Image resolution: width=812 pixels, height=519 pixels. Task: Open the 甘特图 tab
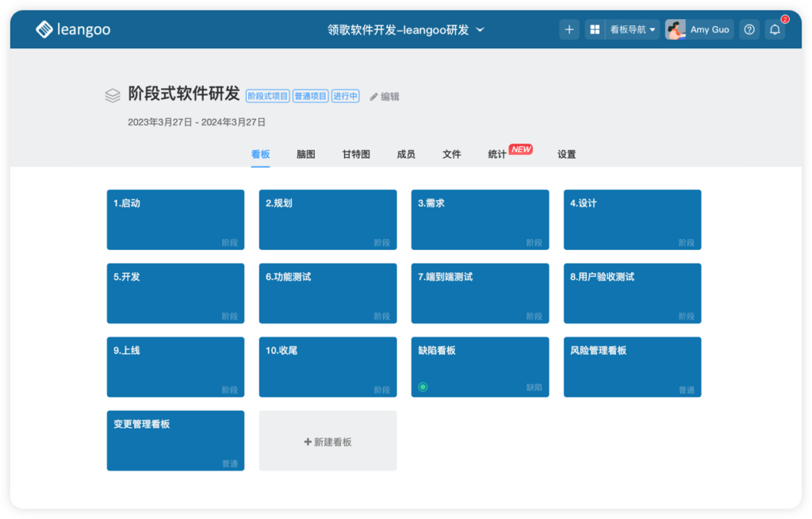(x=356, y=154)
